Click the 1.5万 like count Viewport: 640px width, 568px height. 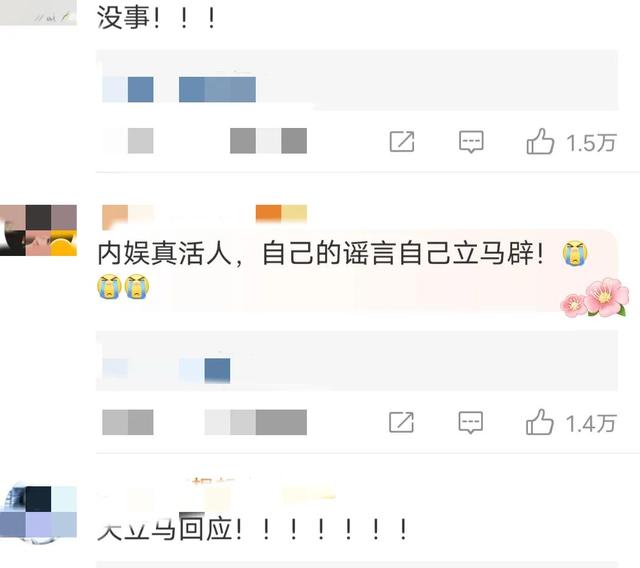point(591,143)
